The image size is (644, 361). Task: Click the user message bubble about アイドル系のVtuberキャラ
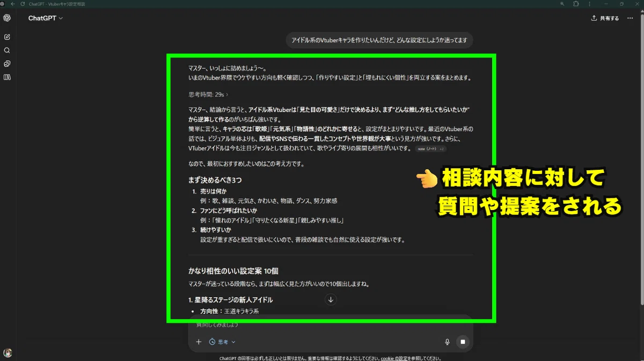(379, 40)
